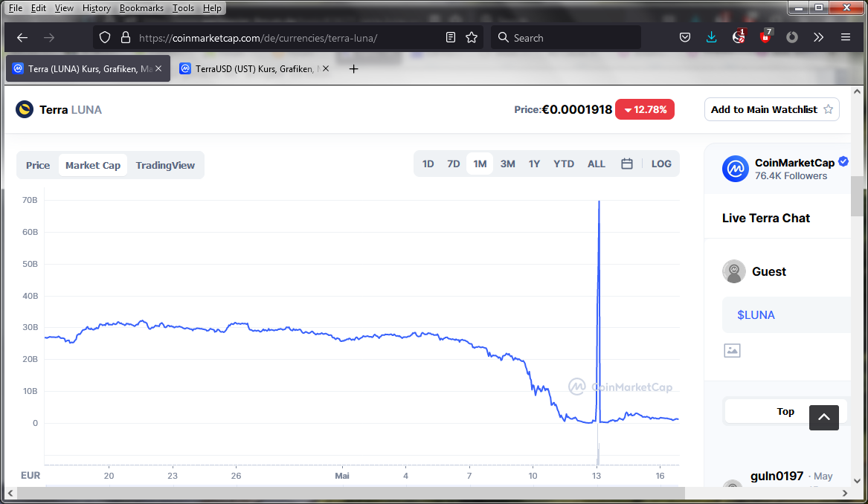Open the chart date range calendar icon
Viewport: 868px width, 504px height.
[627, 164]
